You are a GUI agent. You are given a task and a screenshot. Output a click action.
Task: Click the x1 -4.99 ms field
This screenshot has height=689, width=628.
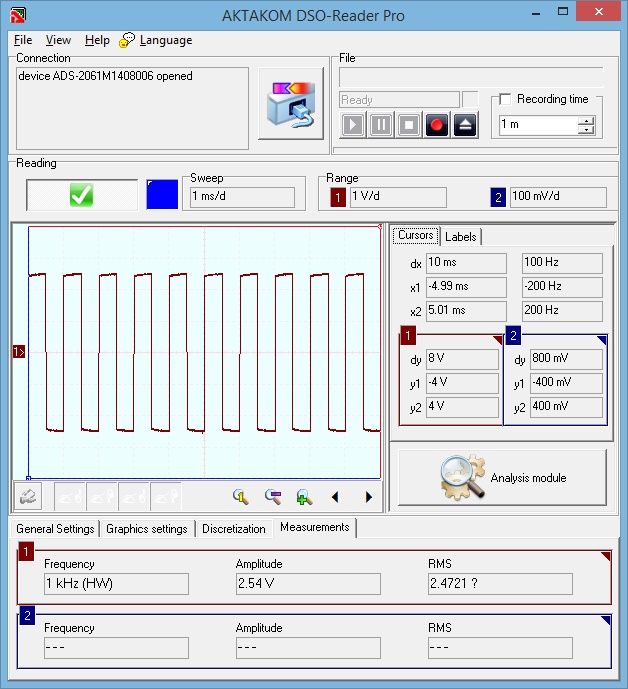coord(466,286)
